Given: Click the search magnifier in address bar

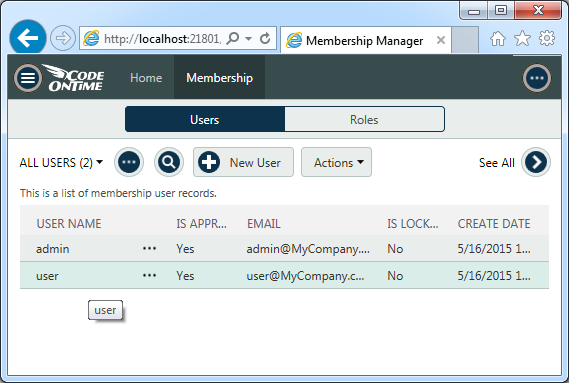Looking at the screenshot, I should (233, 38).
